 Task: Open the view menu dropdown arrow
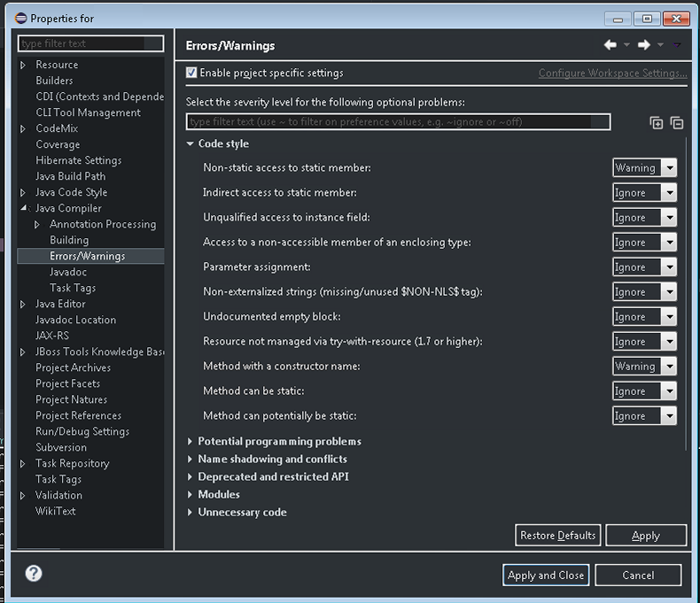tap(677, 45)
